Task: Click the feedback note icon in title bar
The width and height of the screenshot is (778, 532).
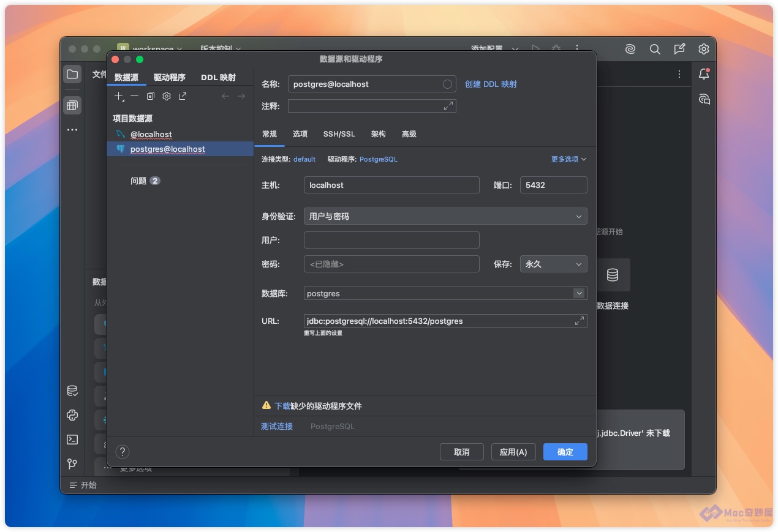Action: coord(679,49)
